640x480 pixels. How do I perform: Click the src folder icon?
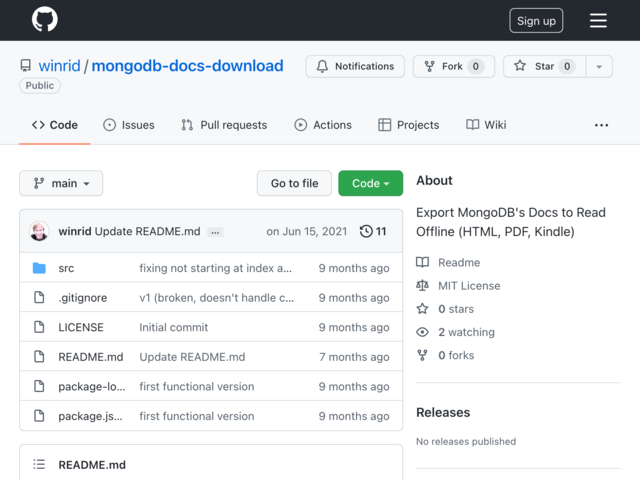click(39, 268)
